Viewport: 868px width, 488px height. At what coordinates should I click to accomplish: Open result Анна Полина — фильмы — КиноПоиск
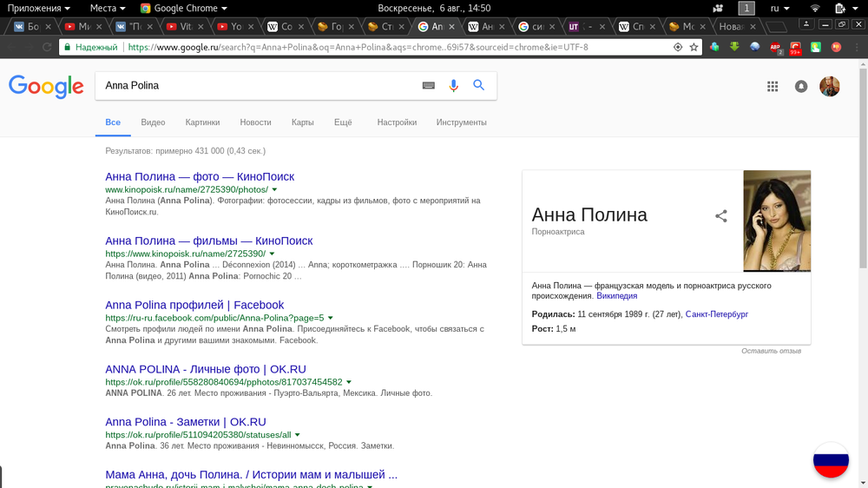(208, 241)
